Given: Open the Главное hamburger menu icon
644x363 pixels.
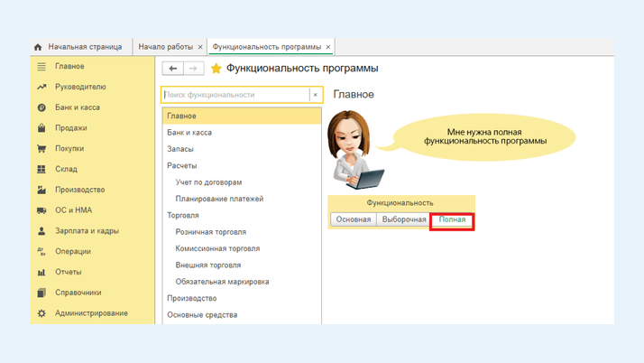Looking at the screenshot, I should tap(41, 66).
